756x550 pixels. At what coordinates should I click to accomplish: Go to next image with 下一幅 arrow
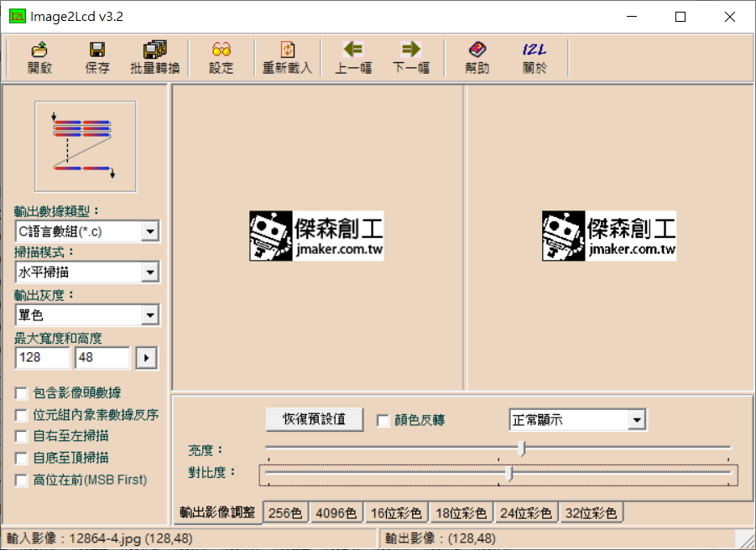coord(411,57)
